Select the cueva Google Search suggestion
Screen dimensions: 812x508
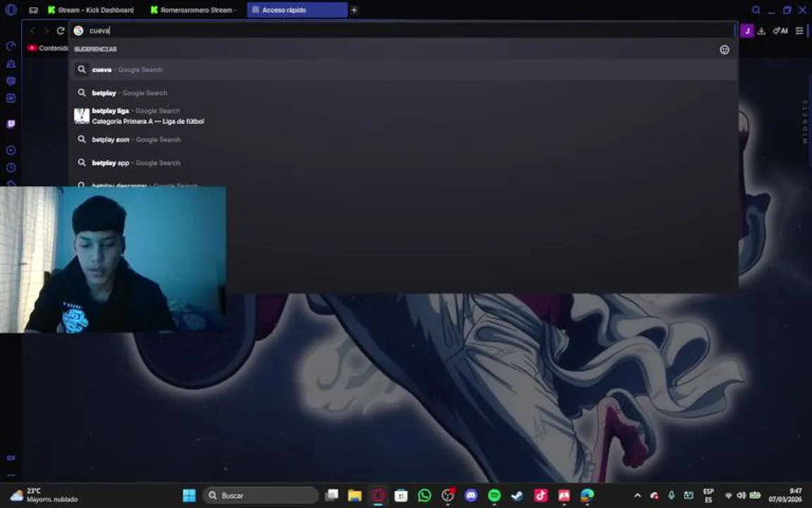[403, 69]
